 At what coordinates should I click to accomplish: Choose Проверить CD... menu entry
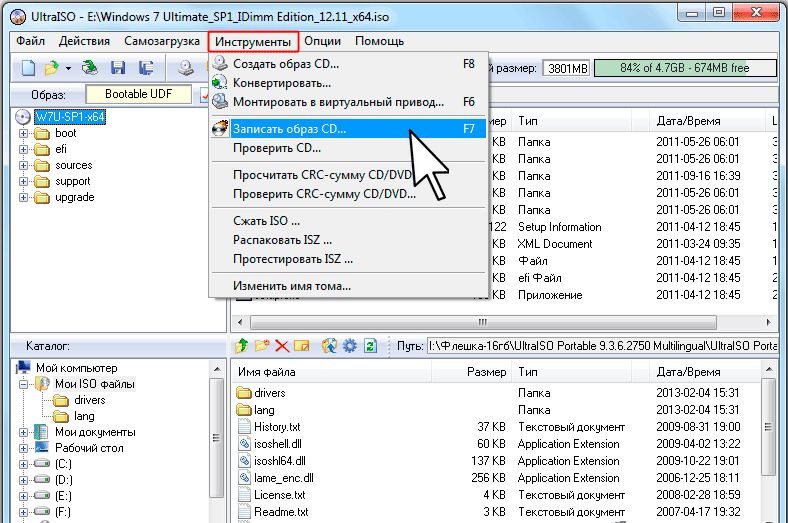pos(348,148)
